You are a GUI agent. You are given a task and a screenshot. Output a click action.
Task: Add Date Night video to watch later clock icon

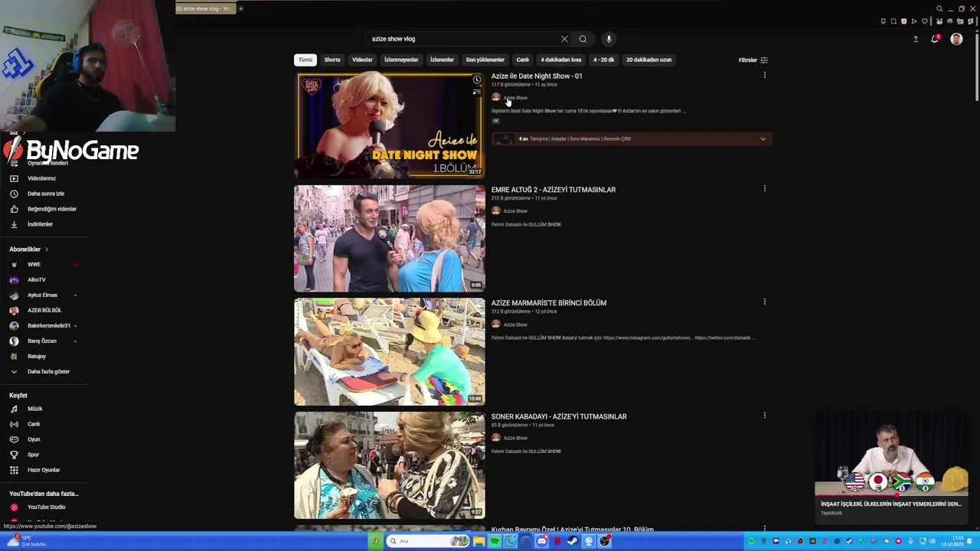(476, 80)
